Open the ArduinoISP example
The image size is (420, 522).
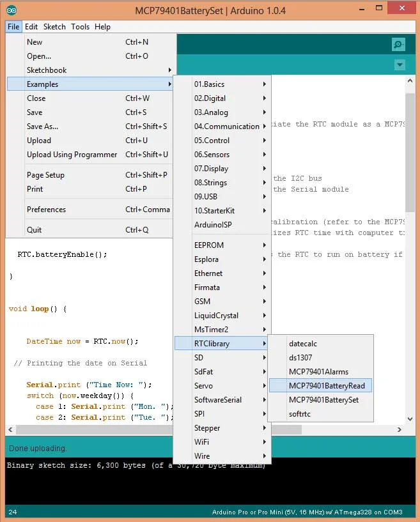pyautogui.click(x=222, y=225)
